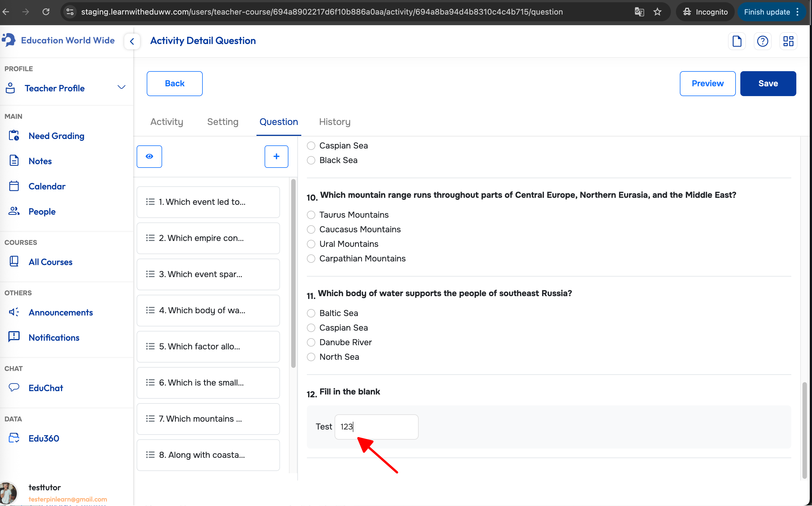Switch to the History tab
The height and width of the screenshot is (506, 812).
click(x=334, y=122)
